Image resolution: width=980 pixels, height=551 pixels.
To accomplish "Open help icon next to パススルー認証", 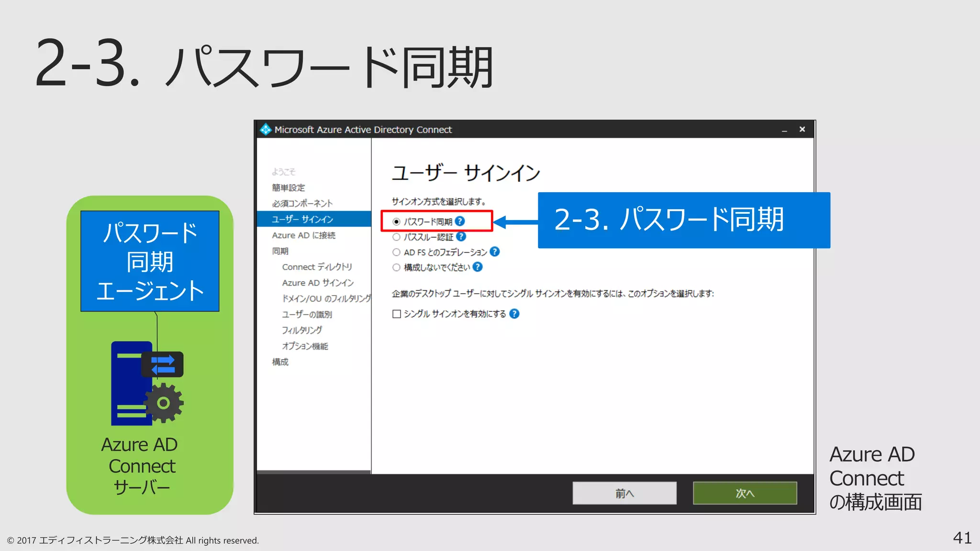I will [x=461, y=236].
